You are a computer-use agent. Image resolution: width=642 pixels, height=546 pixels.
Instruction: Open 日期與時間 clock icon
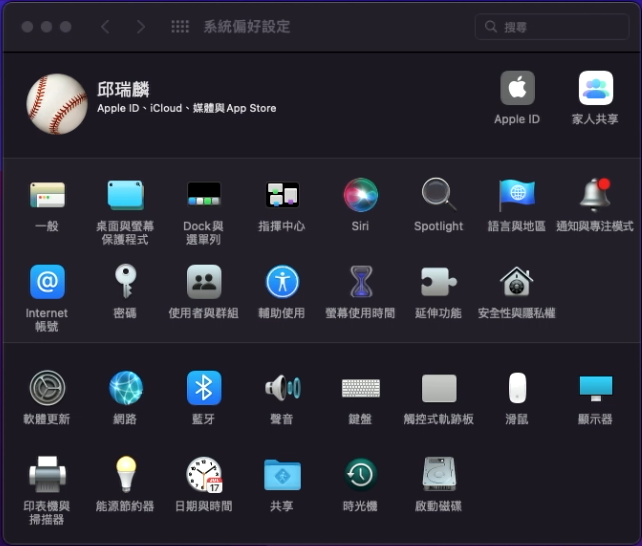204,475
